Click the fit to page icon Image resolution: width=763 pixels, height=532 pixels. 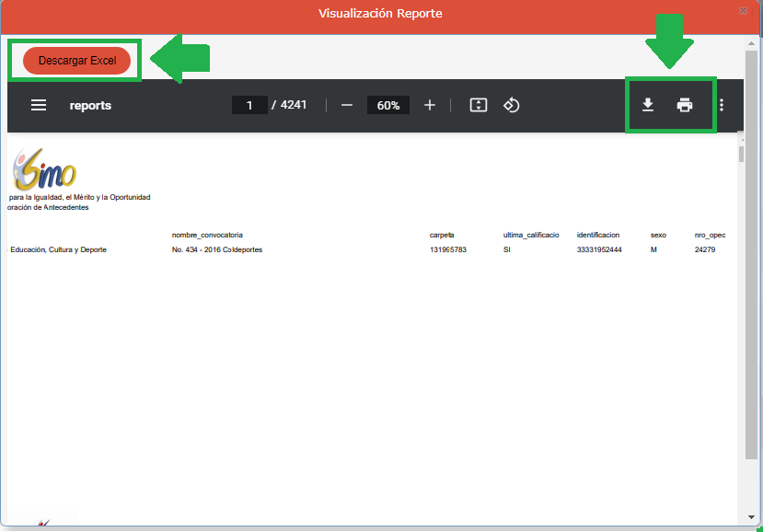pyautogui.click(x=478, y=105)
